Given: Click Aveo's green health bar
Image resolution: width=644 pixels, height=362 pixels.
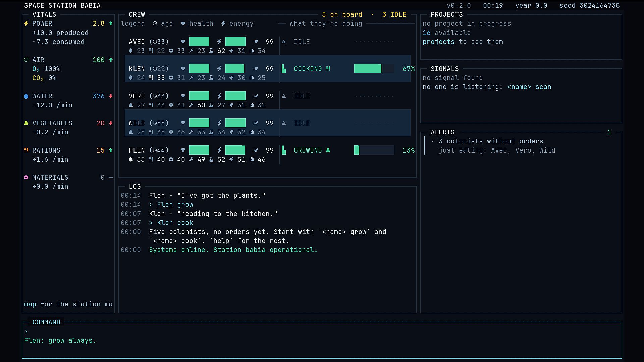Looking at the screenshot, I should pos(199,42).
